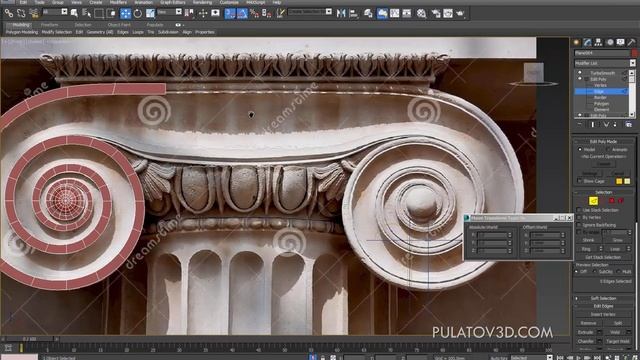
Task: Click the Render Production teapot icon
Action: 460,13
